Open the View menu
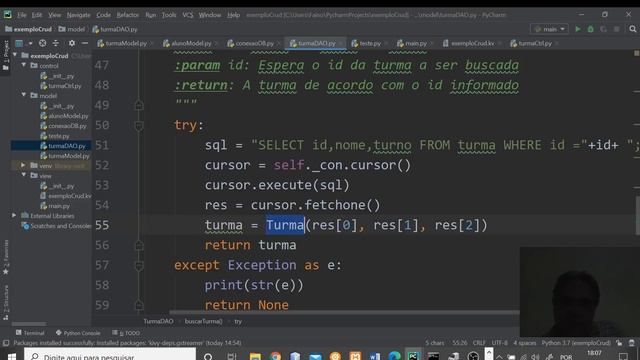This screenshot has width=640, height=360. (x=54, y=15)
